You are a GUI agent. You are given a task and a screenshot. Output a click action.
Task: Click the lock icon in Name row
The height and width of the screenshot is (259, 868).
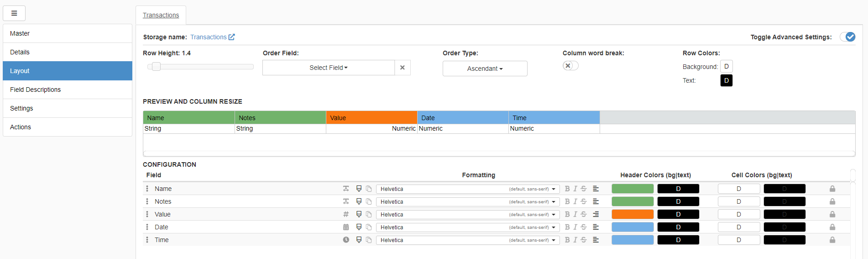coord(832,189)
